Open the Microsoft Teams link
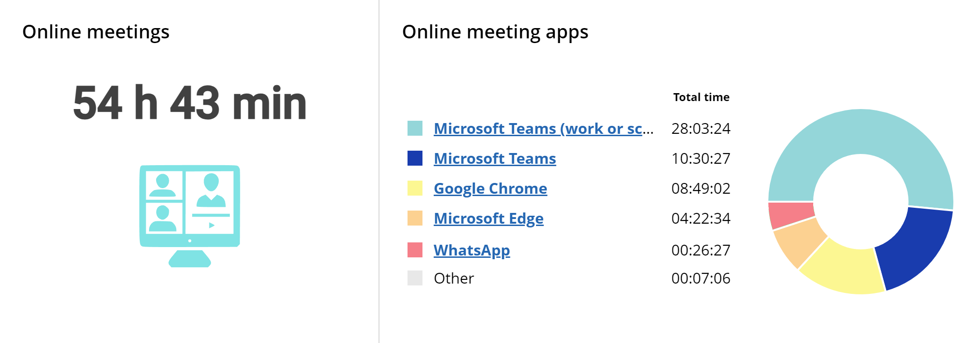 point(495,158)
